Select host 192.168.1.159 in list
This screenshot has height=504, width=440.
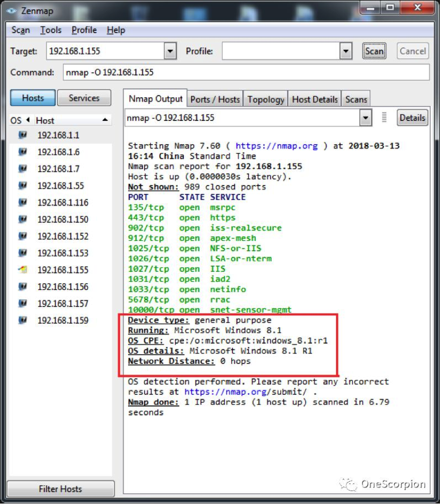63,320
